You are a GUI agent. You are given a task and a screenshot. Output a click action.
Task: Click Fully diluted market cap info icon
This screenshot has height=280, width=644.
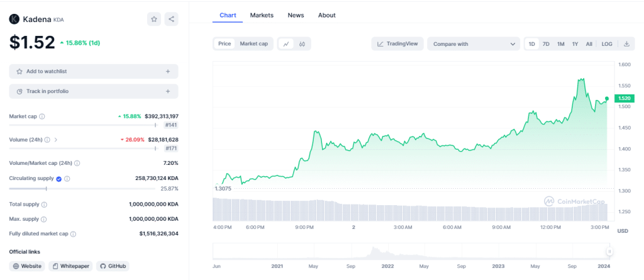(x=73, y=233)
